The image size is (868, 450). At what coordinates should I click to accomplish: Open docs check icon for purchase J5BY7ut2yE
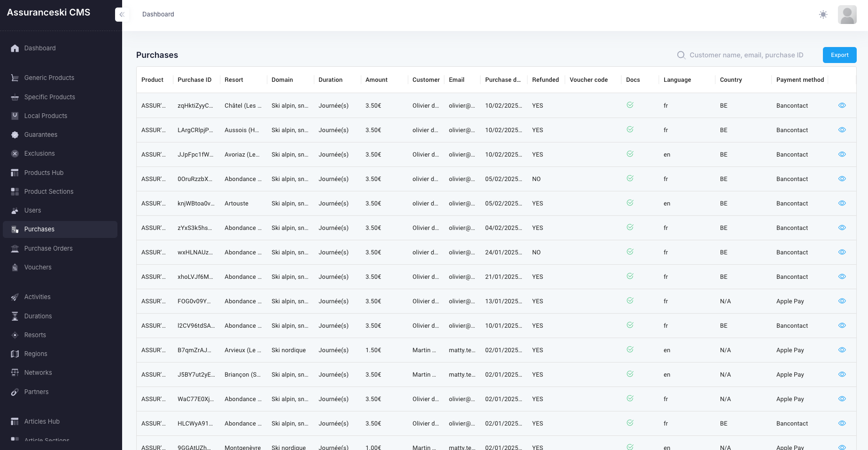click(630, 374)
